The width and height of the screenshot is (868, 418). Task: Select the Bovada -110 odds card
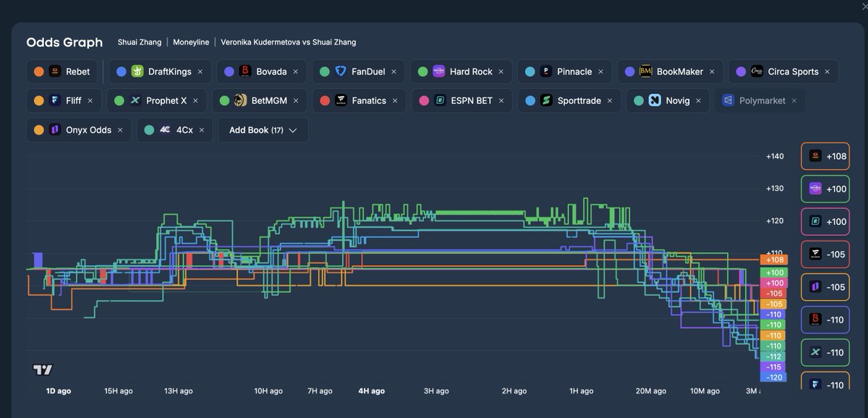[x=825, y=320]
